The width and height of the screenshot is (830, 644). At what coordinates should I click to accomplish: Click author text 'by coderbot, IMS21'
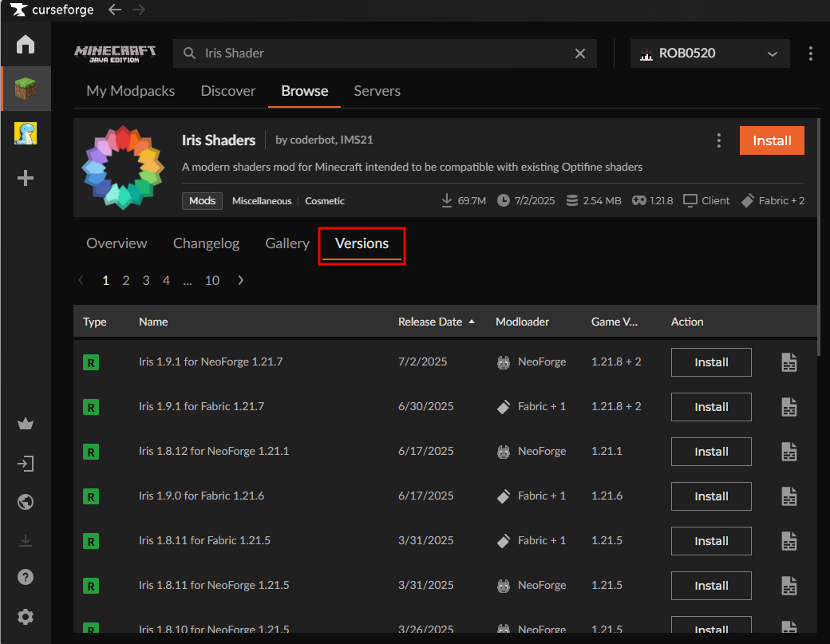click(324, 140)
